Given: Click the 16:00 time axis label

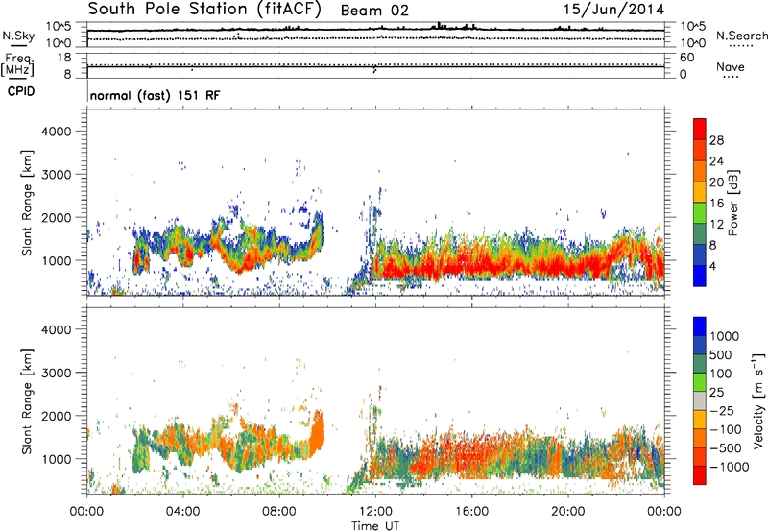Looking at the screenshot, I should 471,512.
